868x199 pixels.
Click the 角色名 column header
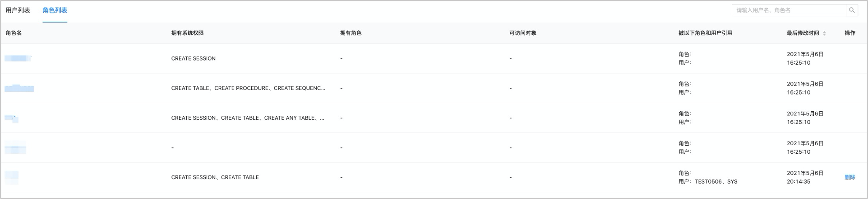pos(14,33)
